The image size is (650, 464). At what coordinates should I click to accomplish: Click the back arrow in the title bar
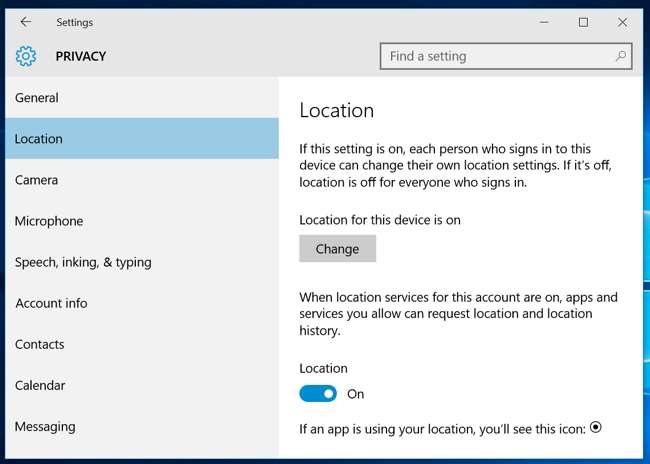(26, 22)
